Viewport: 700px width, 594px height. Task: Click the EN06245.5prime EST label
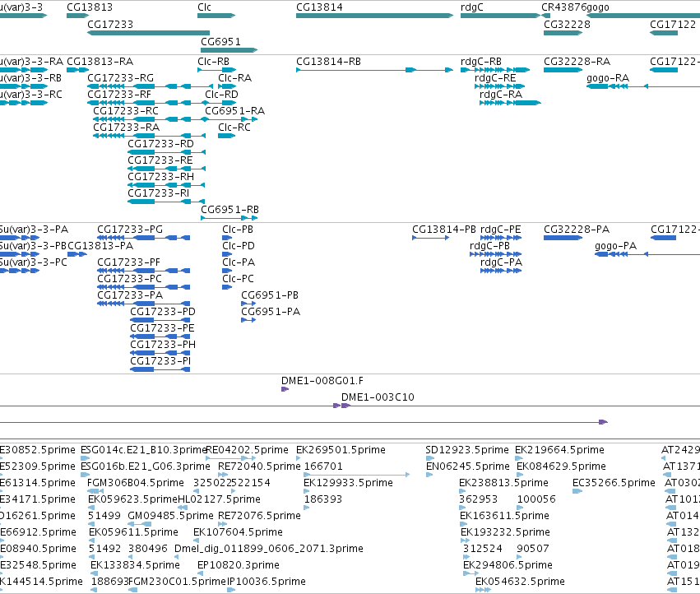pos(467,466)
